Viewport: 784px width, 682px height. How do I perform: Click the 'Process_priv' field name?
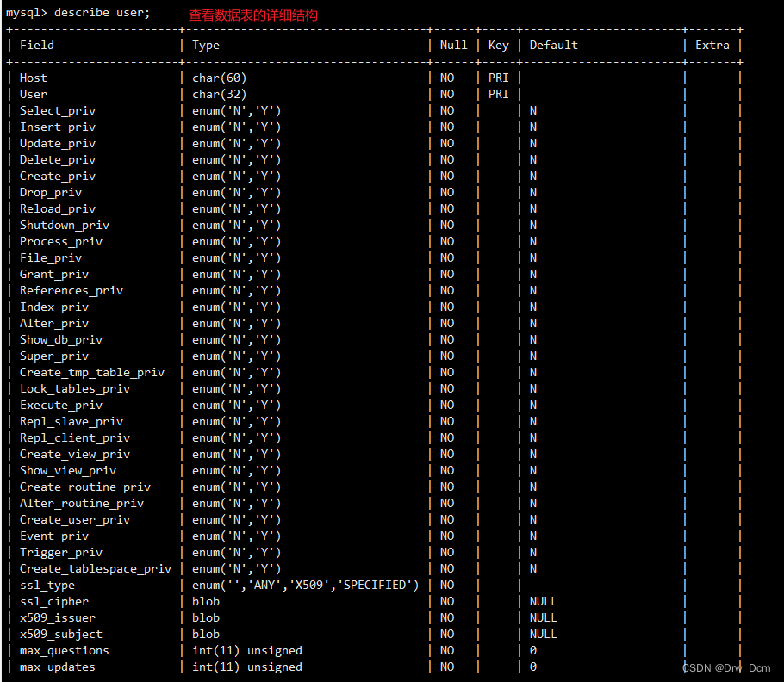tap(61, 242)
